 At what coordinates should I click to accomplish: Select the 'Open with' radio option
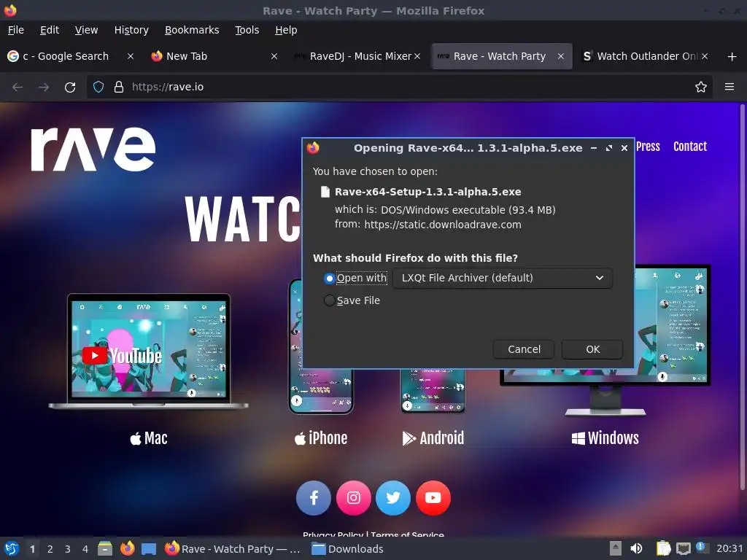[x=329, y=278]
